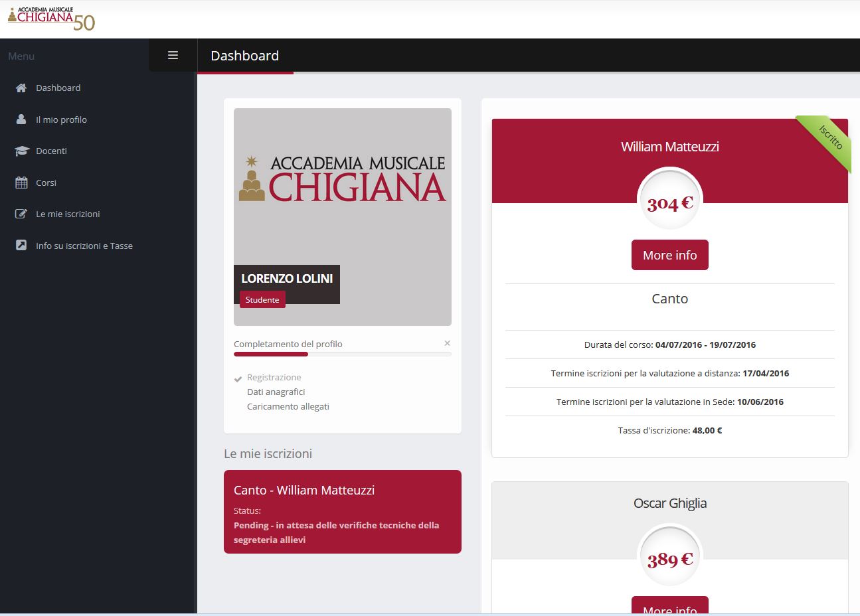
Task: Click the green Iscritto ribbon
Action: (x=827, y=140)
